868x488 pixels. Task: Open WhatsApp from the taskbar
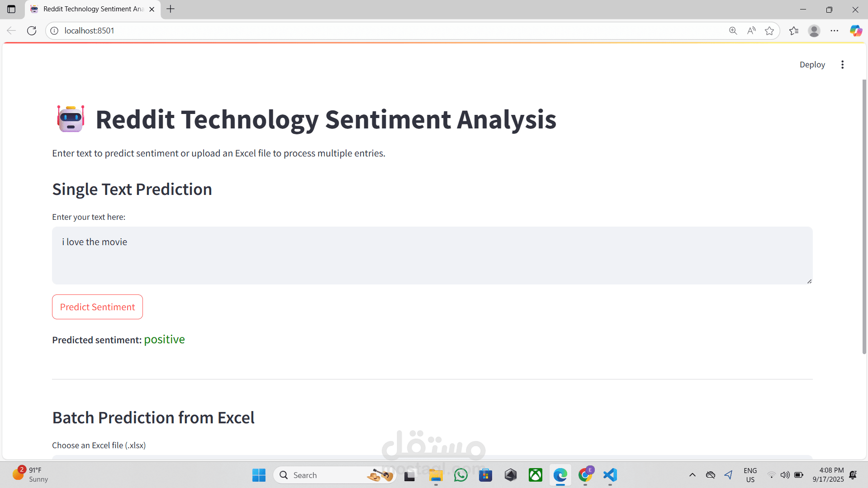(460, 475)
